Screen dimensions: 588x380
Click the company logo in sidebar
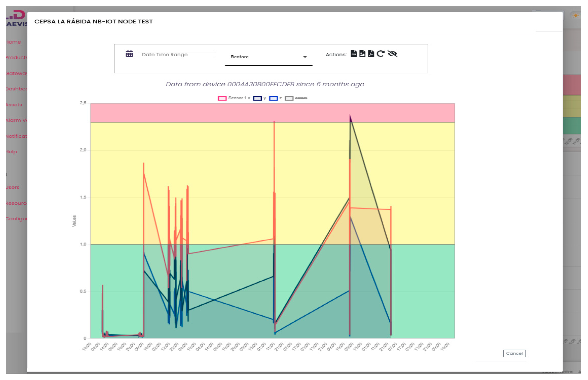pos(16,18)
